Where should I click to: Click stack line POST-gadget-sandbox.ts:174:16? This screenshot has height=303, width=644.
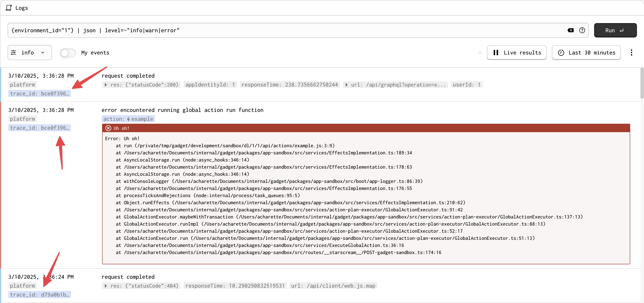point(278,252)
